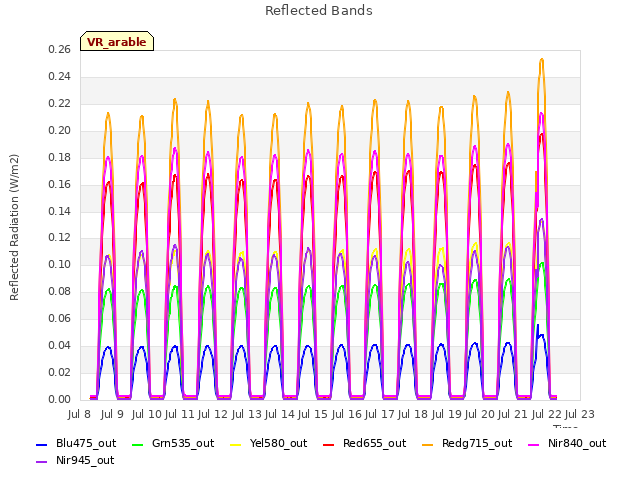Click the orange Redg715_out legend color line
Viewport: 640px width, 480px height.
(x=428, y=444)
